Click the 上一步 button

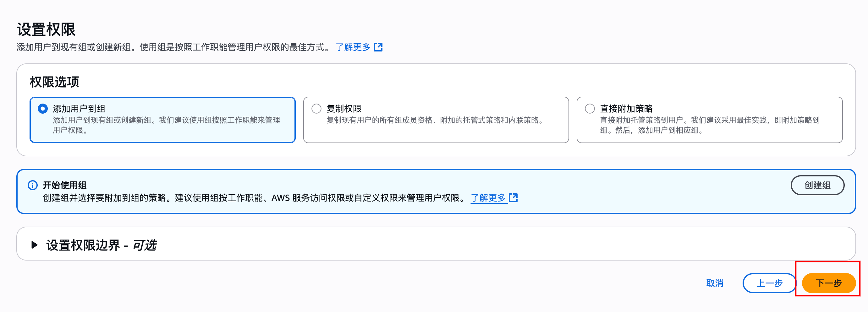769,283
